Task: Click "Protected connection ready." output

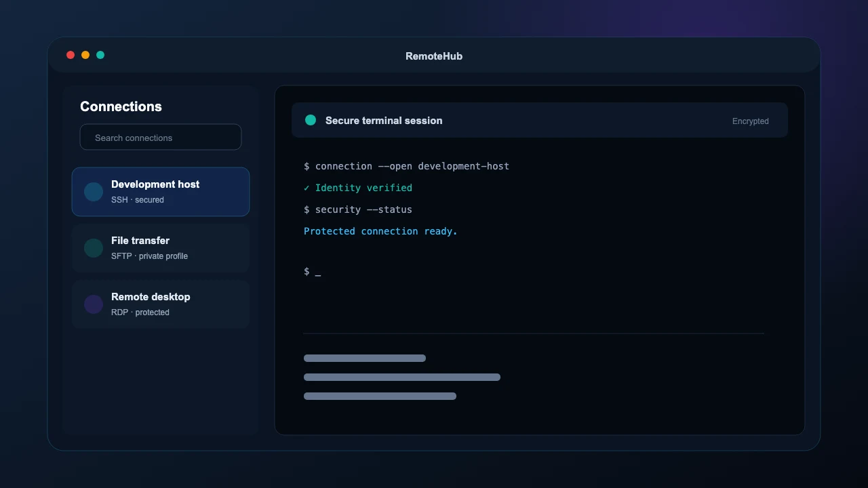Action: coord(380,231)
